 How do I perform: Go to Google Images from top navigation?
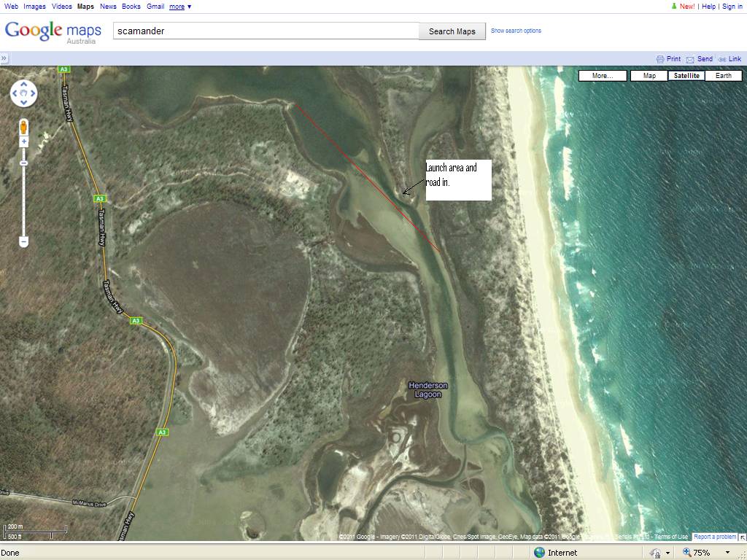click(34, 7)
